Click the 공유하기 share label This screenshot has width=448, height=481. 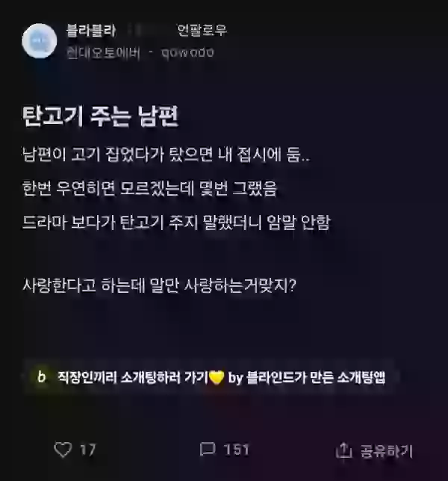[386, 451]
